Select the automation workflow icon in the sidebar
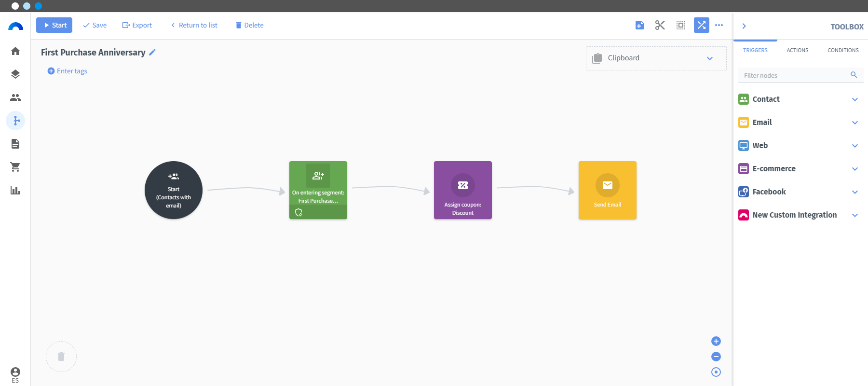The image size is (868, 386). [x=15, y=121]
